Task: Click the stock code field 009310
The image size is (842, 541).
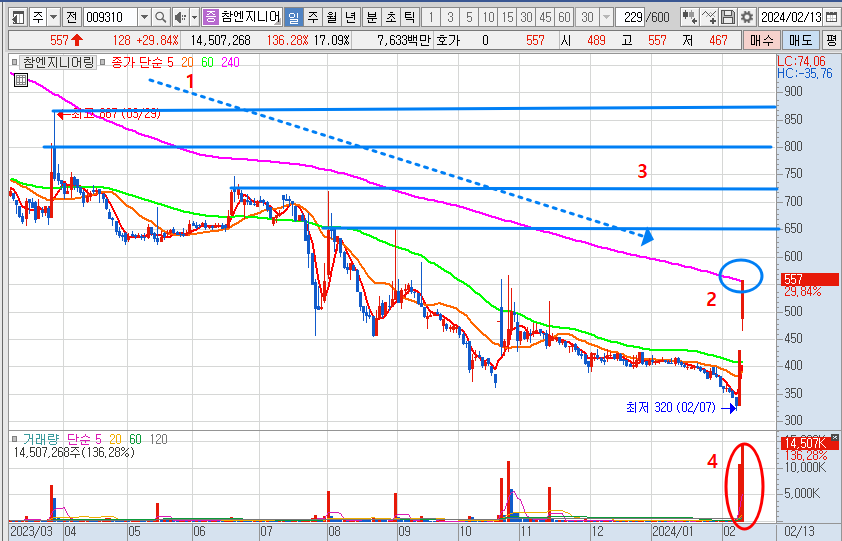Action: (x=111, y=17)
